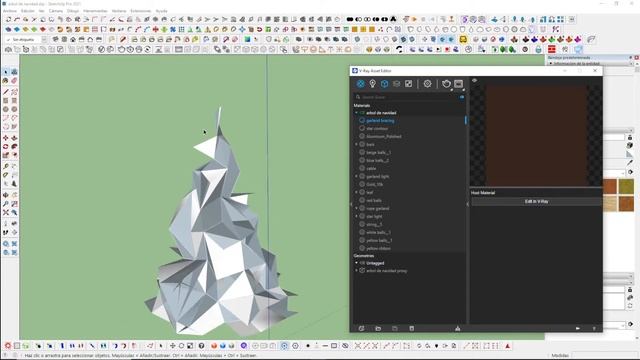640x360 pixels.
Task: Collapse the 'arbol de navidad' materials group
Action: (356, 113)
